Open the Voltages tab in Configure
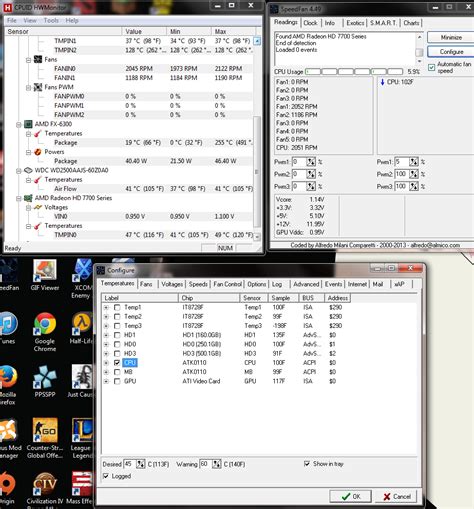 [x=172, y=284]
